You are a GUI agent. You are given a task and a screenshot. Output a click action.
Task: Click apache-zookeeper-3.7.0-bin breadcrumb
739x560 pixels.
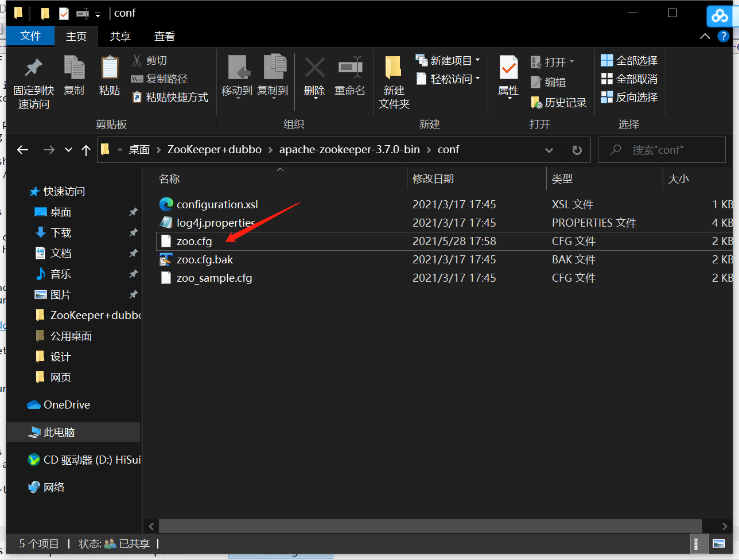[349, 150]
